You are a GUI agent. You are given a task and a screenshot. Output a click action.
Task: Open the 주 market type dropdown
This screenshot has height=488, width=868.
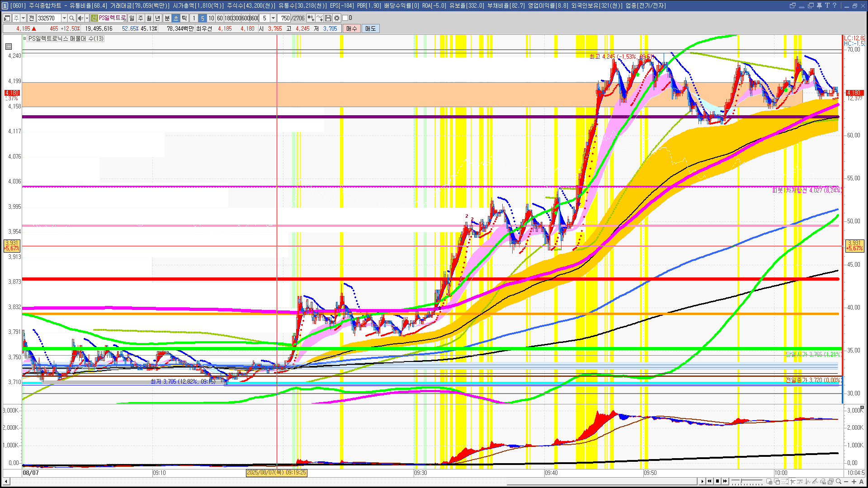(23, 18)
